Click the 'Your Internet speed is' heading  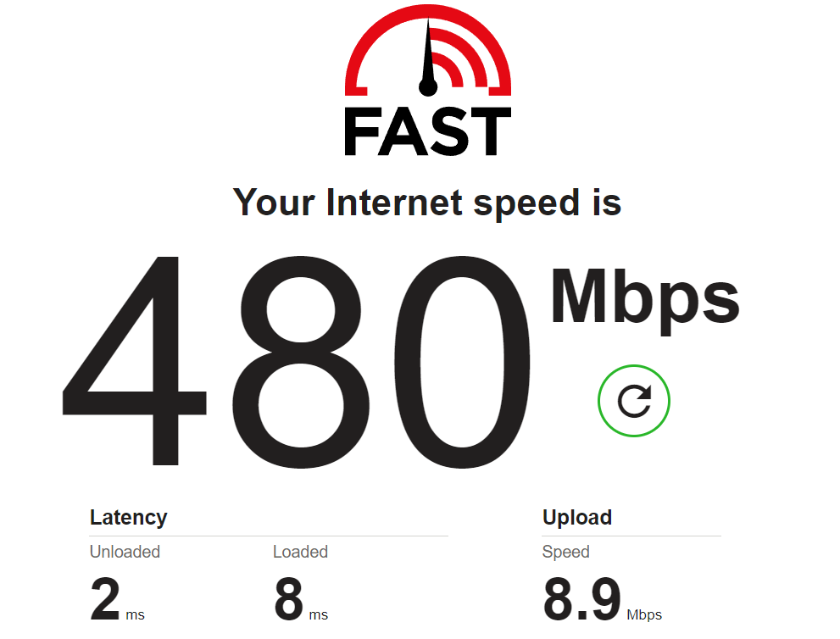click(x=427, y=203)
